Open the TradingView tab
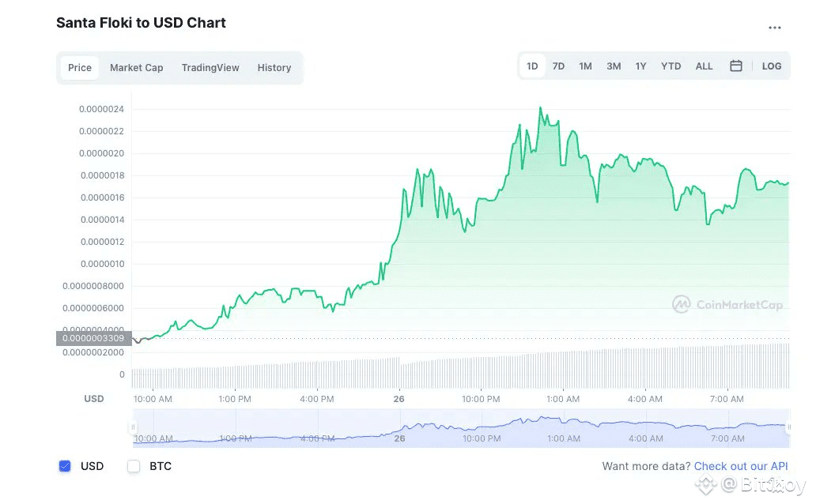This screenshot has height=504, width=816. 210,68
